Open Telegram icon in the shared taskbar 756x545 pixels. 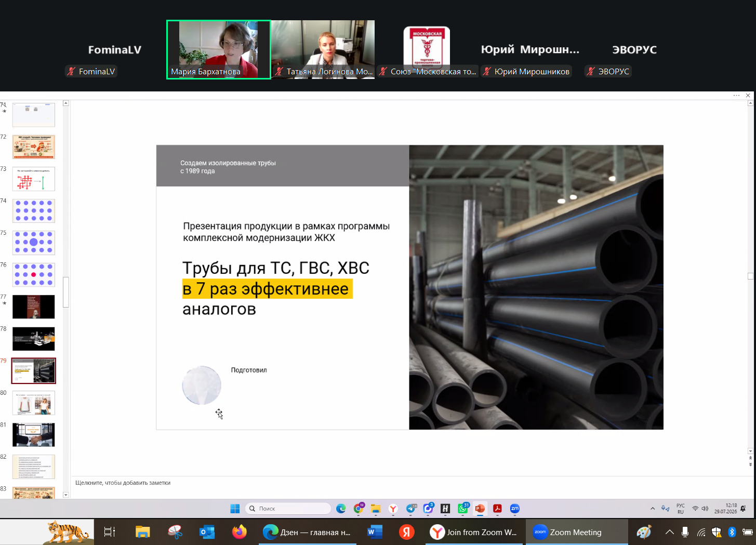(x=411, y=509)
